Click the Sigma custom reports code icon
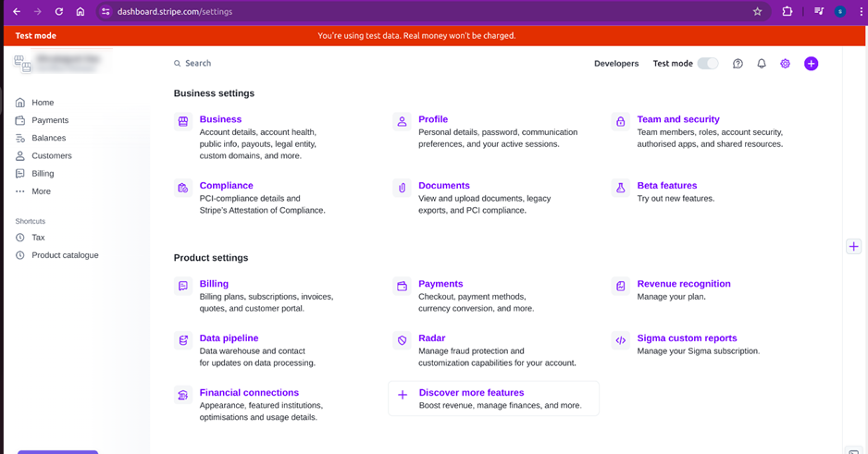The width and height of the screenshot is (868, 454). (x=620, y=340)
